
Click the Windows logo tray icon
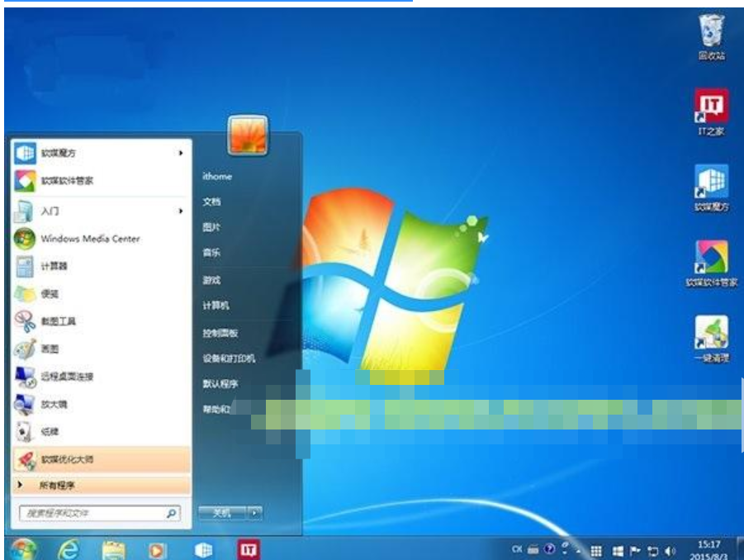pyautogui.click(x=618, y=551)
